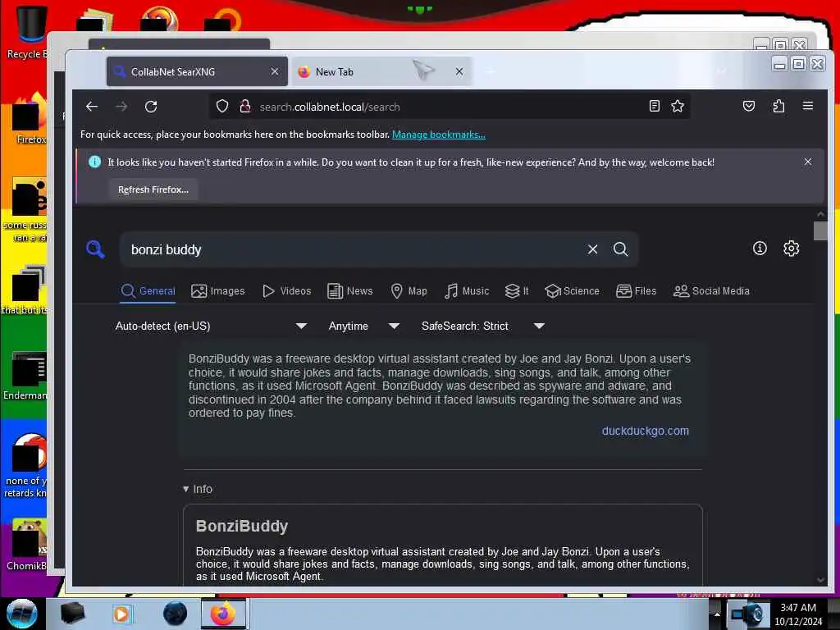
Task: Bookmark this page with the star icon
Action: [678, 106]
